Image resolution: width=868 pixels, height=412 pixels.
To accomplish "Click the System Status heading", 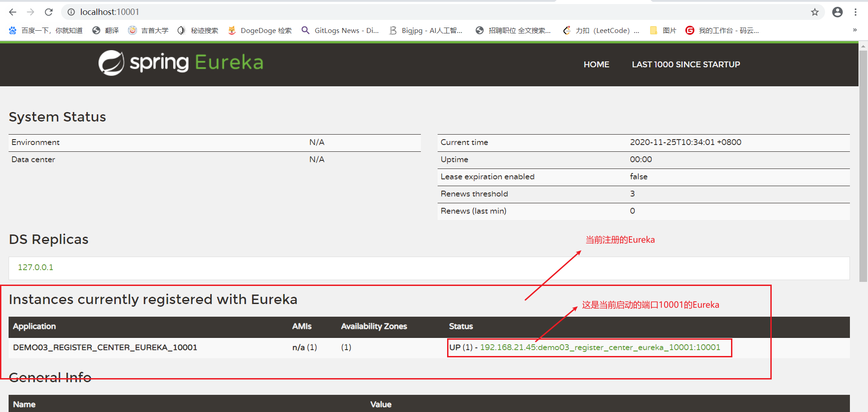I will tap(57, 117).
